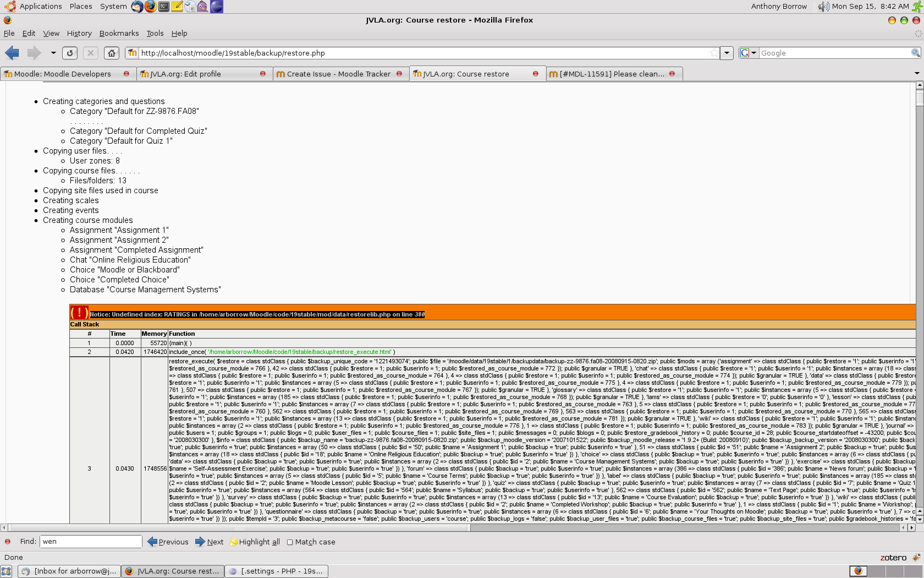Click Highlight all in Find bar
Image resolution: width=924 pixels, height=578 pixels.
pos(255,542)
